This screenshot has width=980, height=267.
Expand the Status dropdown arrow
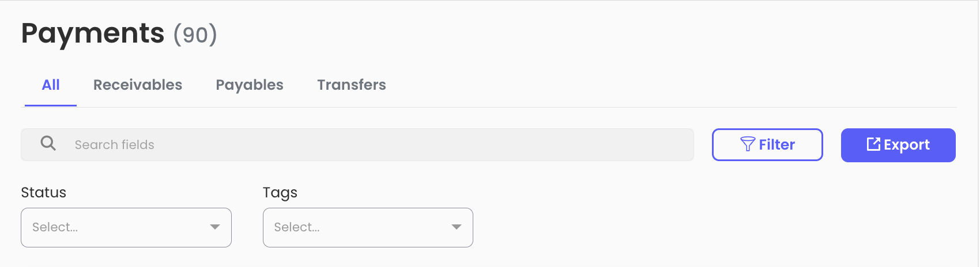215,227
